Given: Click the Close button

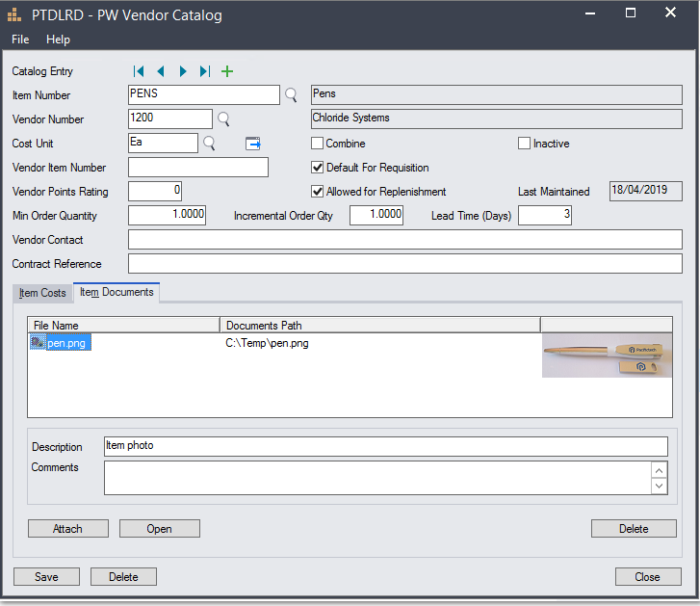Looking at the screenshot, I should pos(648,577).
